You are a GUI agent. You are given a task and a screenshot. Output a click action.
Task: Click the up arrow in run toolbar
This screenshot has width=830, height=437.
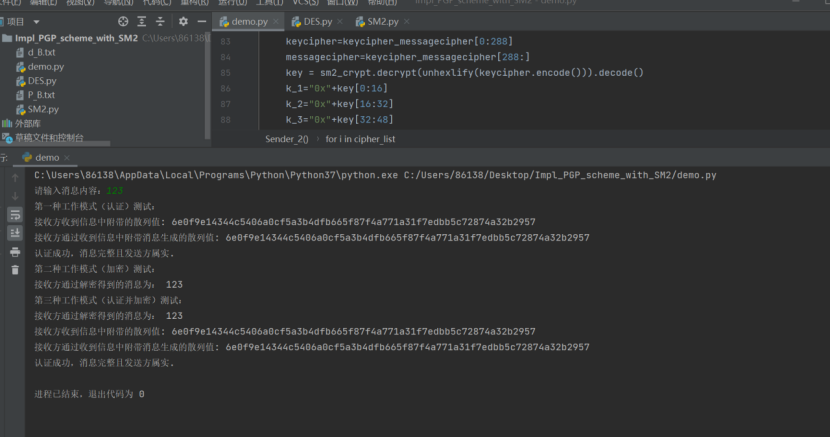(x=15, y=178)
